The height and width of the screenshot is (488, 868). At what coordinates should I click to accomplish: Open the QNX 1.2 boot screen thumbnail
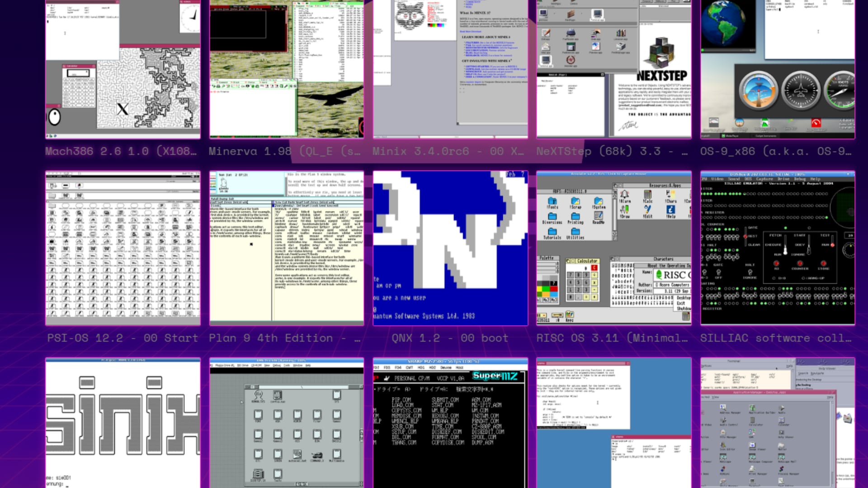[450, 248]
